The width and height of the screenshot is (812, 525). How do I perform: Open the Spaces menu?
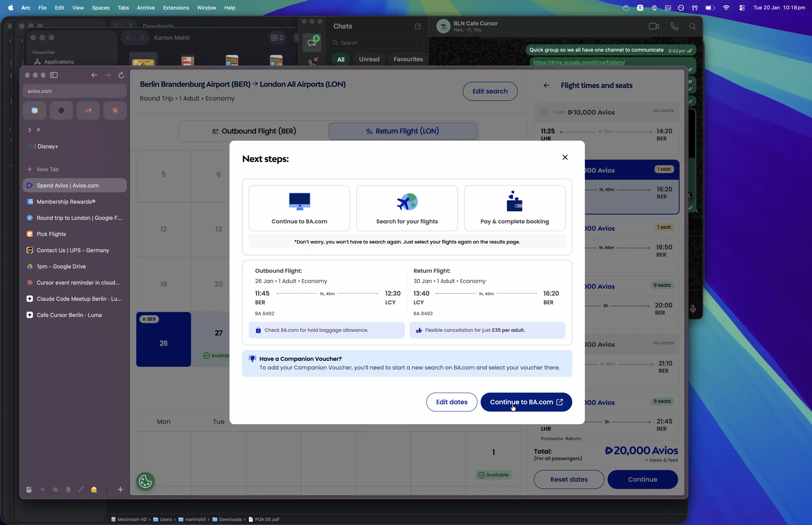101,8
